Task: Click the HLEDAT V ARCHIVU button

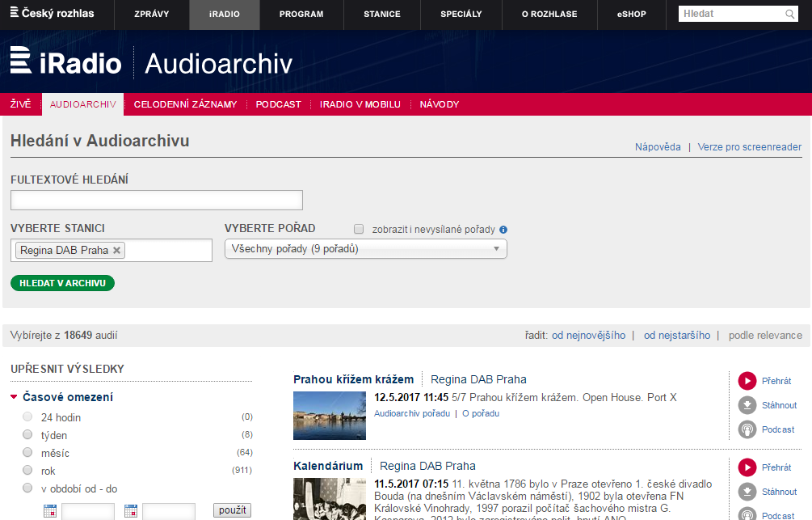Action: click(63, 283)
